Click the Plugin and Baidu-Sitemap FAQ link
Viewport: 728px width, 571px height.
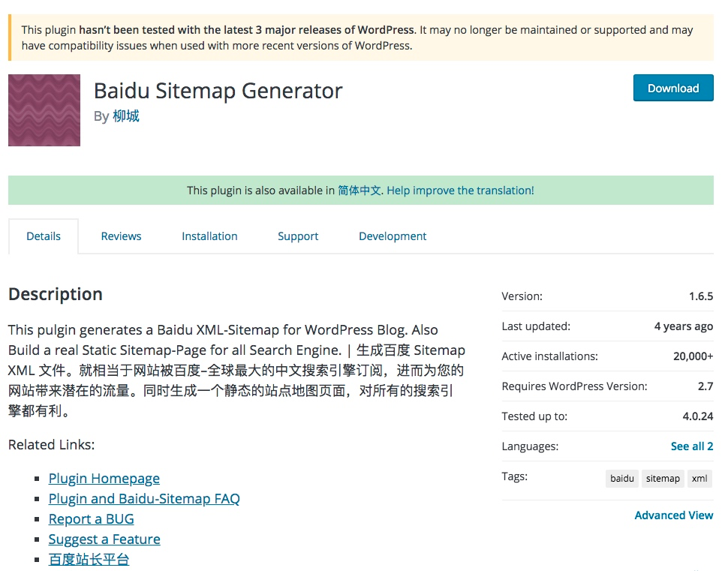click(144, 498)
